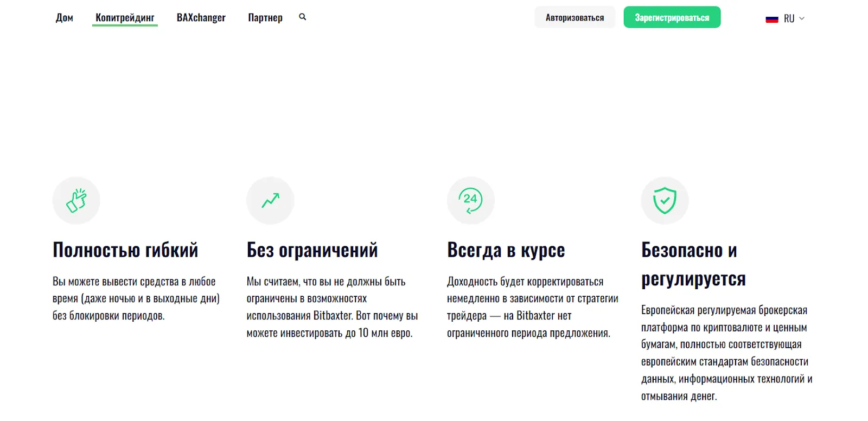Click the heading Полностью гибкий
Viewport: 868px width, 421px height.
pyautogui.click(x=125, y=250)
